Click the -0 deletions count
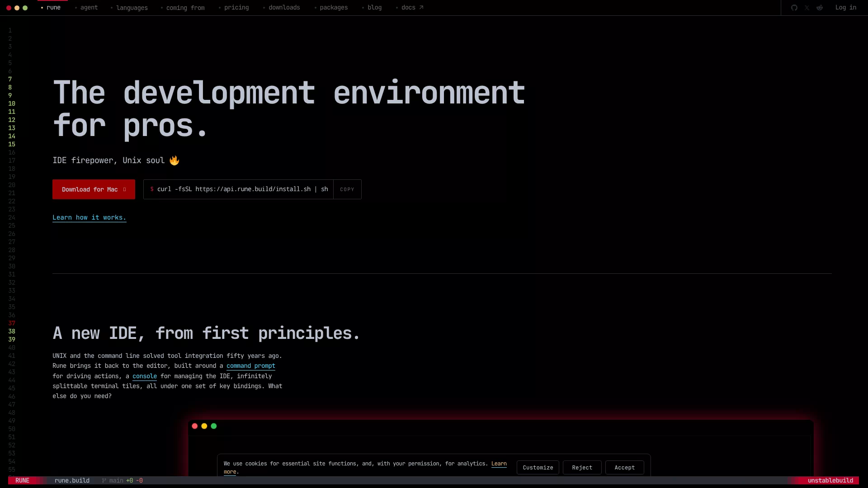The height and width of the screenshot is (488, 868). click(139, 480)
